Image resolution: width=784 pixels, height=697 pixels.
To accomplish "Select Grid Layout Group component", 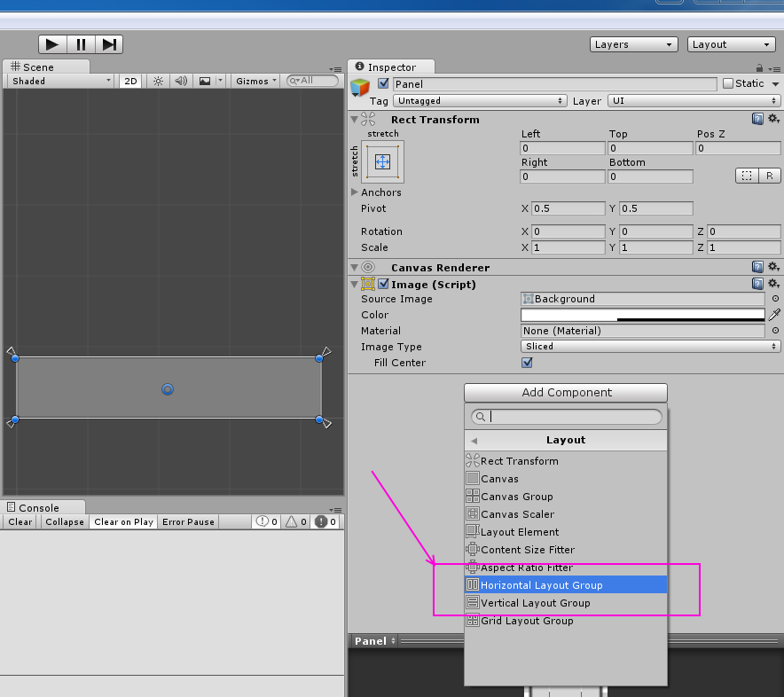I will 566,621.
